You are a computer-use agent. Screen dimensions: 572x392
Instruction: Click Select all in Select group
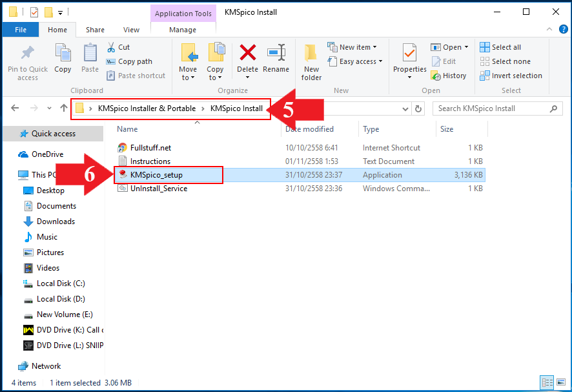point(500,47)
